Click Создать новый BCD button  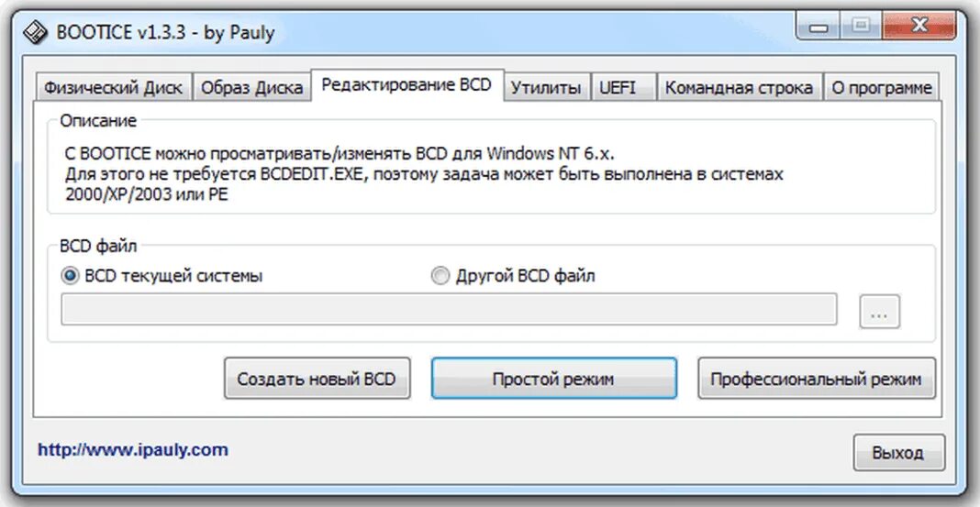coord(317,379)
